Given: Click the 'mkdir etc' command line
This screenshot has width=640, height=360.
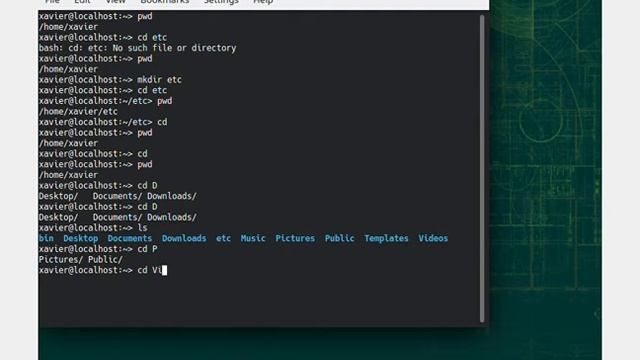Looking at the screenshot, I should pyautogui.click(x=110, y=80).
